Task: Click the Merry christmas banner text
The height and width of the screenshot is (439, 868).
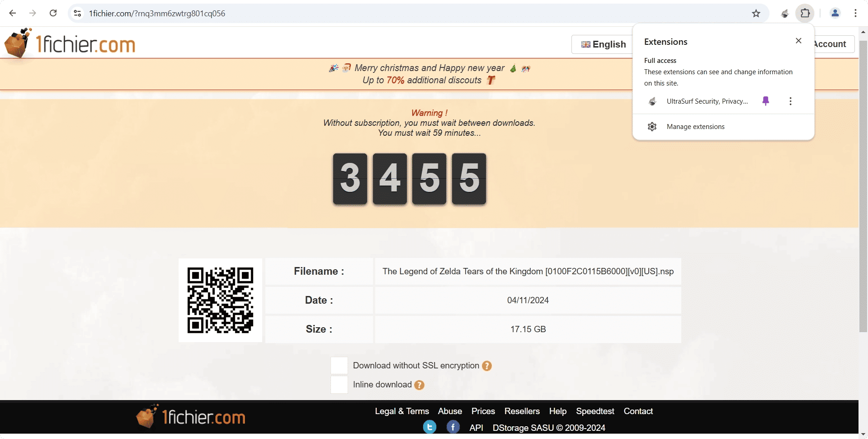Action: (x=429, y=68)
